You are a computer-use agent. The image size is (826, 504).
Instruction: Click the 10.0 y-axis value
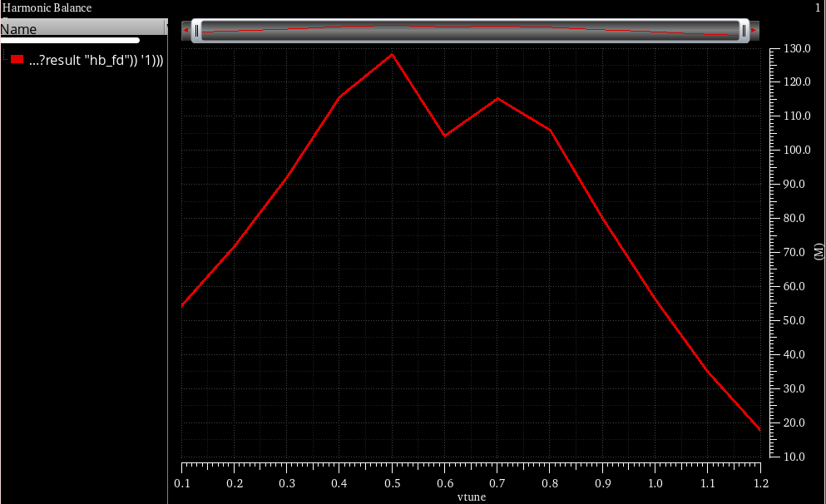click(x=794, y=457)
